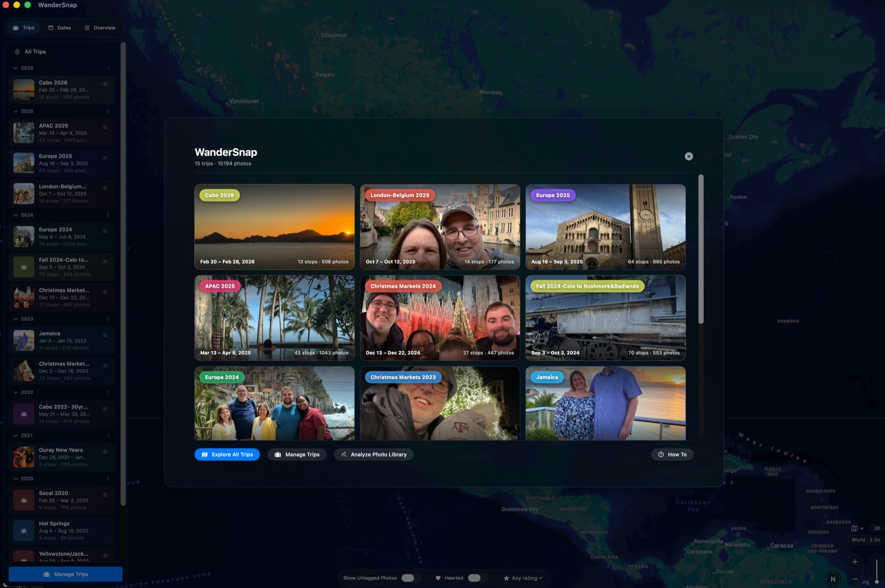Open the map style dropdown next to 3D
Image resolution: width=885 pixels, height=588 pixels.
tap(857, 528)
